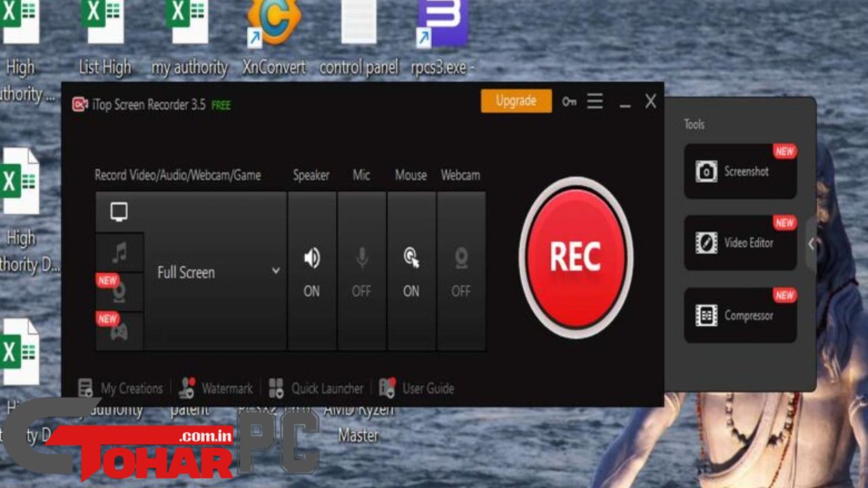This screenshot has height=488, width=868.
Task: Toggle the Mouse ON control
Action: pyautogui.click(x=411, y=271)
